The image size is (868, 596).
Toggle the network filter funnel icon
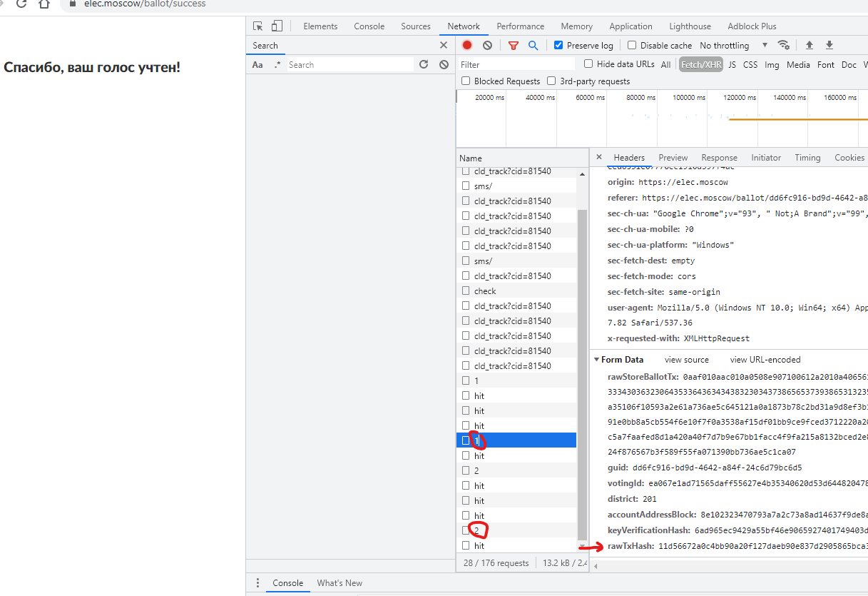513,45
